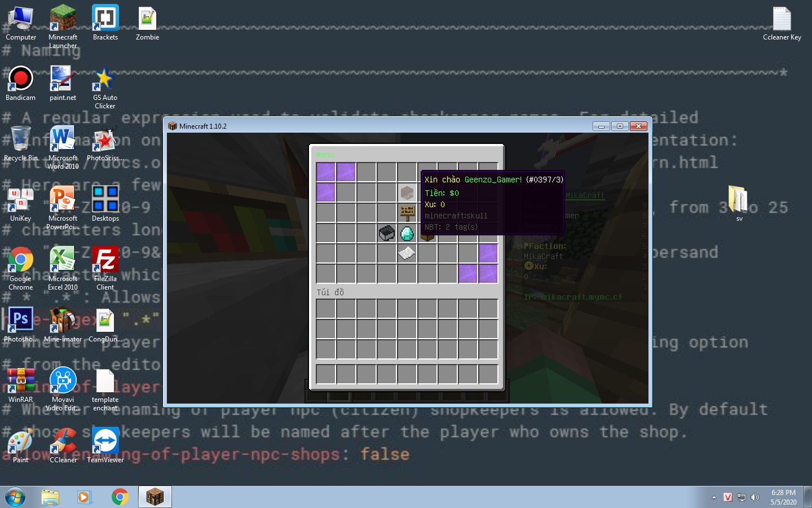Screen dimensions: 812x508
Task: Select the Movavi Video Editor shortcut
Action: (x=63, y=389)
